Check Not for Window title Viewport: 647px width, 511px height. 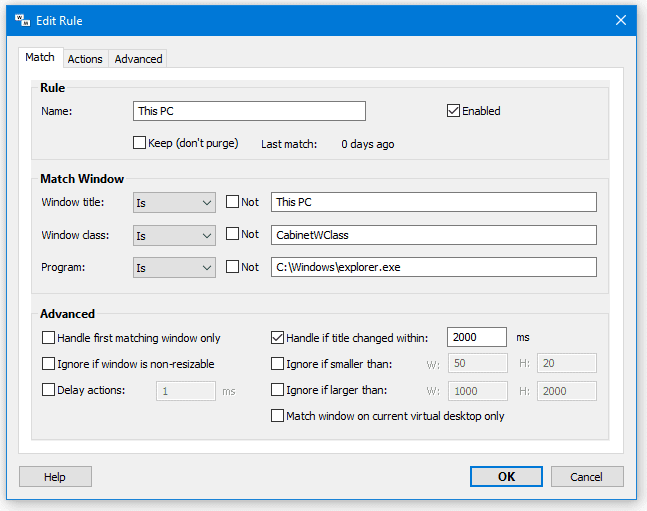[233, 202]
